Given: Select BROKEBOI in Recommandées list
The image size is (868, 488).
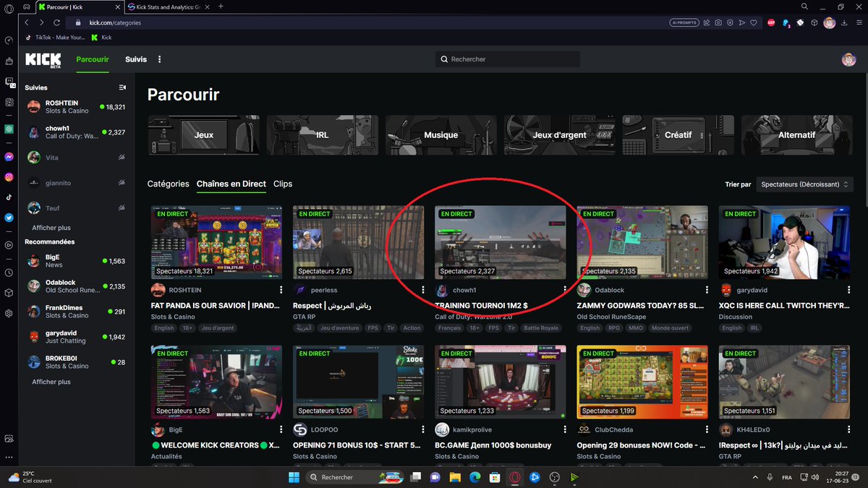Looking at the screenshot, I should pyautogui.click(x=75, y=362).
